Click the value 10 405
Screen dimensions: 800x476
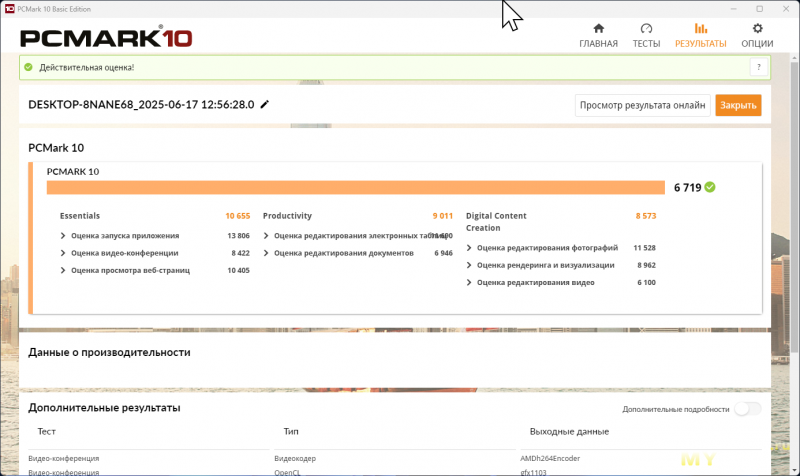[x=238, y=270]
